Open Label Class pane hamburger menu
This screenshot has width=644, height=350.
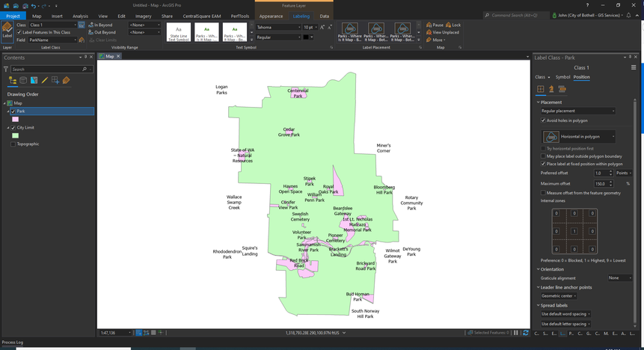[634, 67]
